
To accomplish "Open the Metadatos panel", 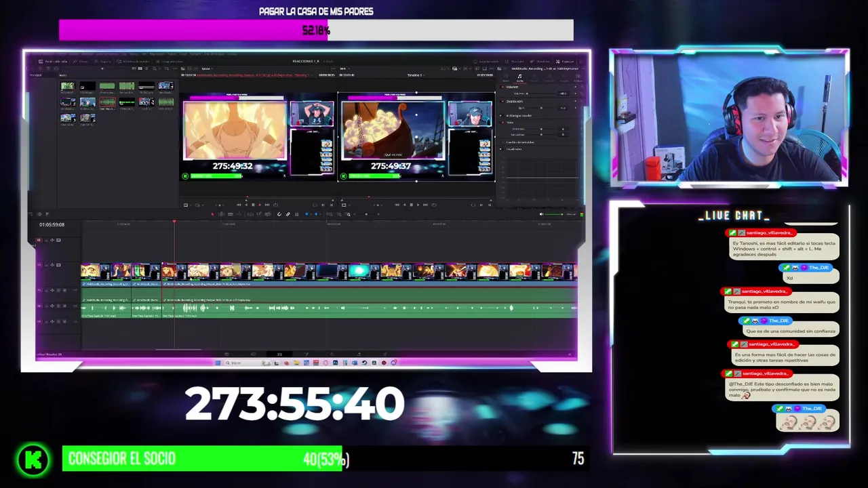I will coord(540,62).
